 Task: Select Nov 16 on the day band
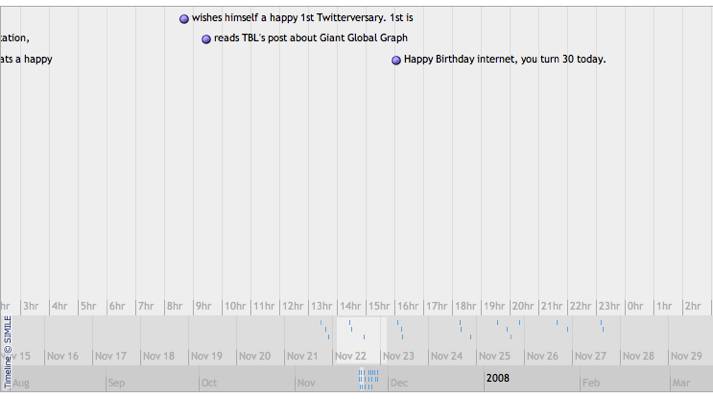[x=63, y=356]
